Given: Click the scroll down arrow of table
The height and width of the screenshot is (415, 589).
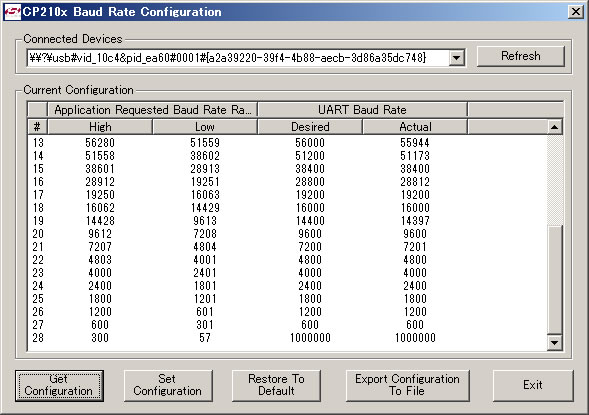Looking at the screenshot, I should [554, 342].
